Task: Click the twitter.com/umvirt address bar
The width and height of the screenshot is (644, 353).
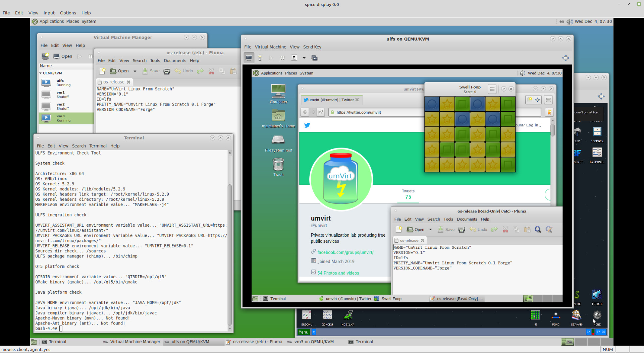Action: tap(376, 112)
